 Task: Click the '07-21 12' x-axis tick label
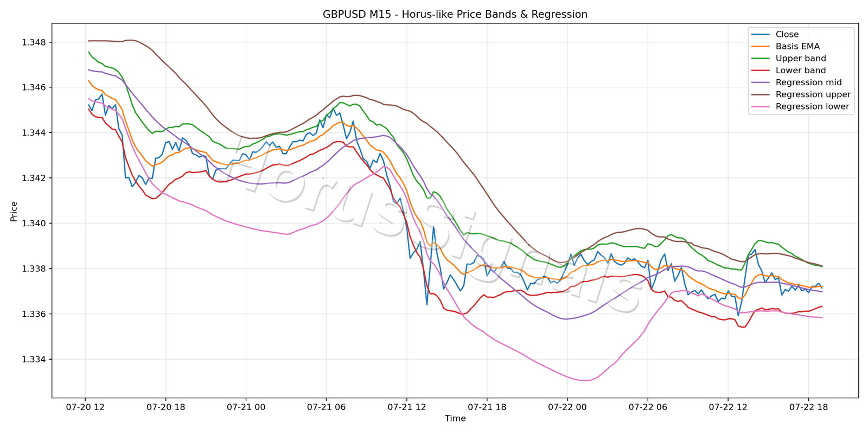[x=406, y=407]
